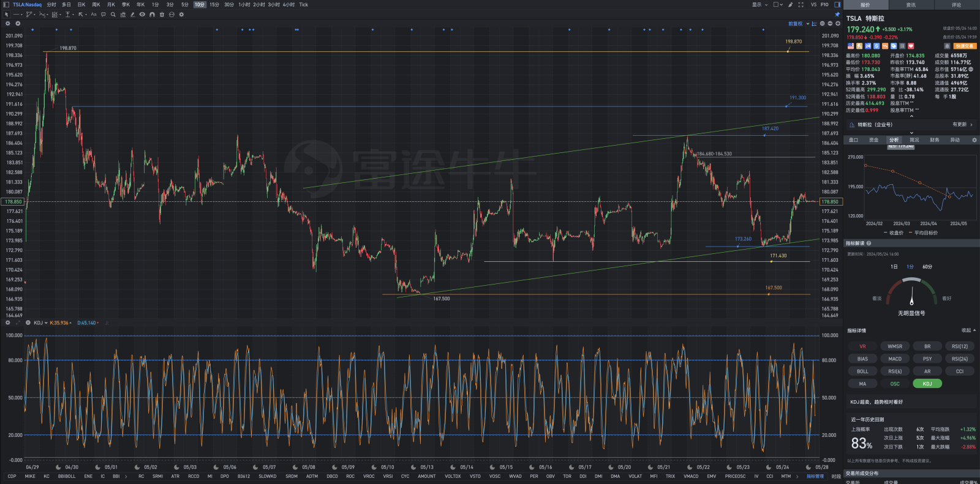Open 指标管理 indicator management

click(x=815, y=476)
